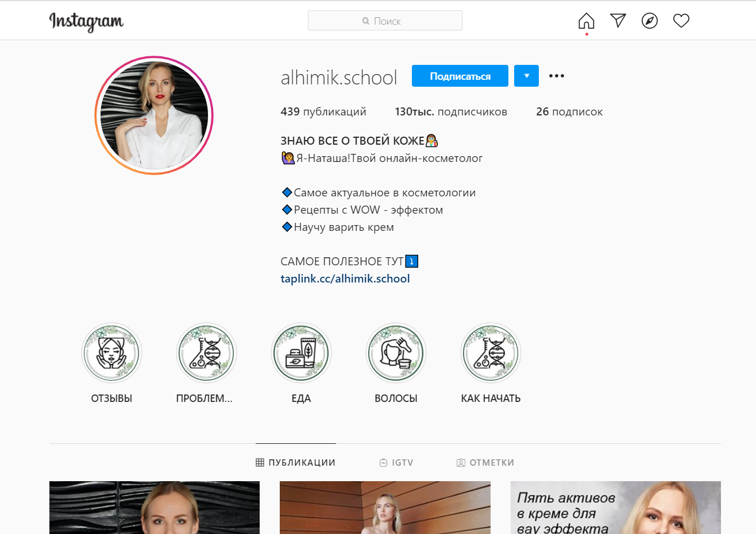The width and height of the screenshot is (756, 534).
Task: Open taplink.cc/alhimik.school link
Action: (x=345, y=278)
